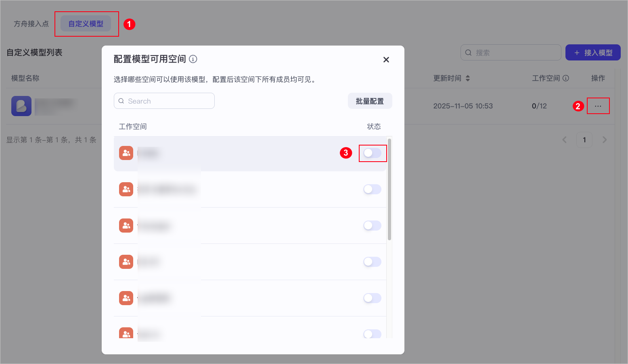Click the info icon beside 配置模型可用空间 title
This screenshot has height=364, width=628.
tap(193, 59)
